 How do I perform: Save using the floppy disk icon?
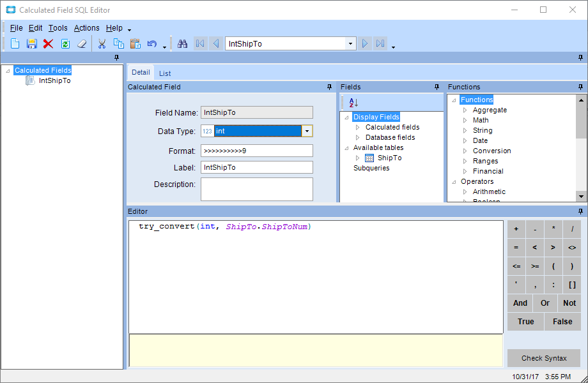pos(31,44)
